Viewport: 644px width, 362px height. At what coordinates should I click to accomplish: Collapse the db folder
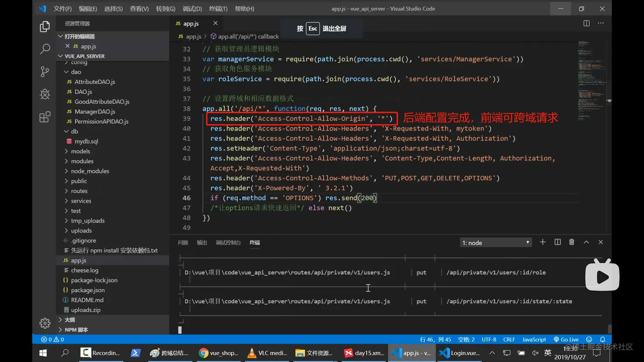[66, 131]
